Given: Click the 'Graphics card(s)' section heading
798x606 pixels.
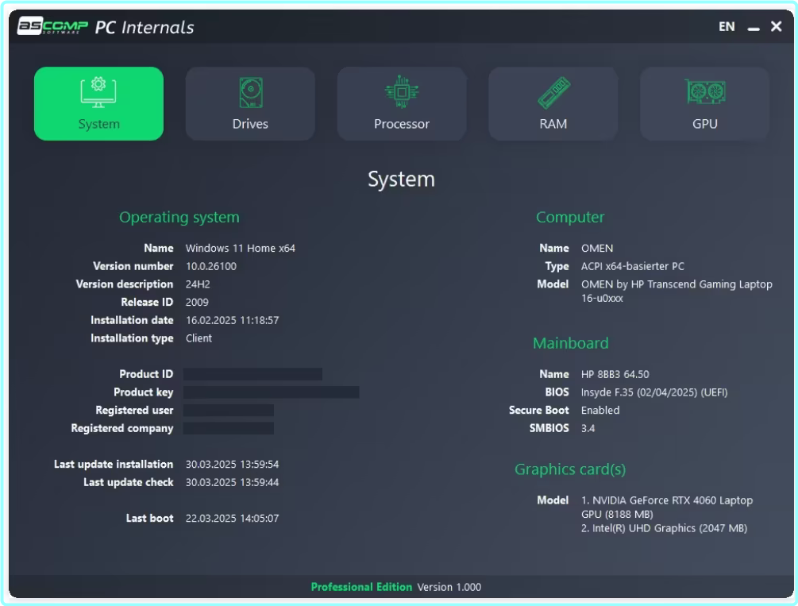Looking at the screenshot, I should 570,469.
